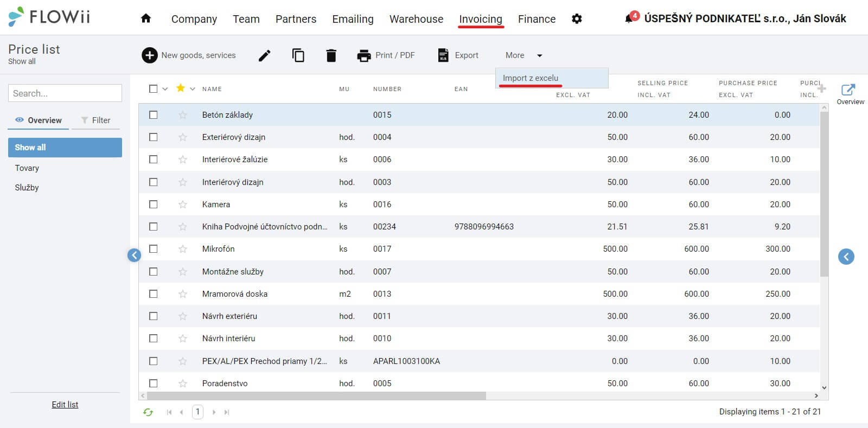This screenshot has height=428, width=868.
Task: Check the Betón základy row checkbox
Action: [154, 115]
